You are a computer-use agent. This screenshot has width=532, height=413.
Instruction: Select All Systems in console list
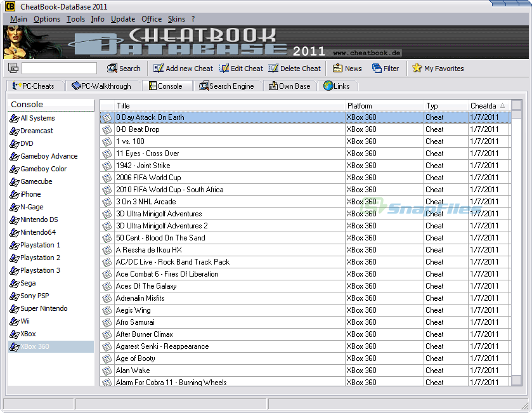51,118
